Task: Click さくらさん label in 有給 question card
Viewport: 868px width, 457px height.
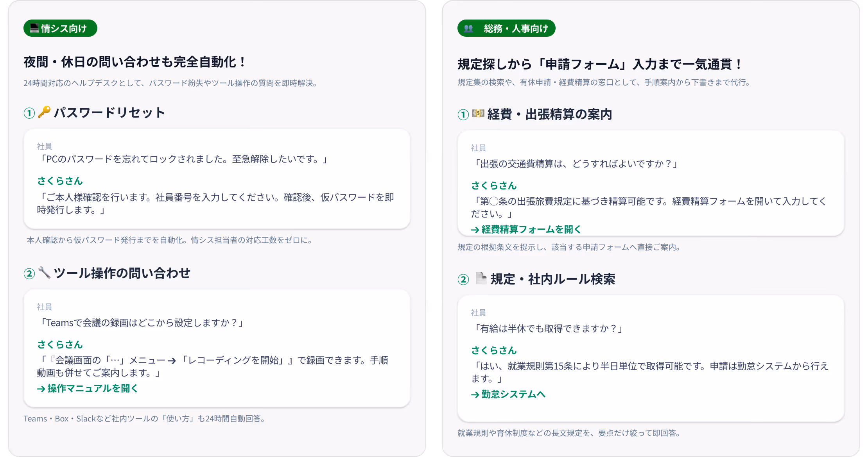Action: click(x=494, y=350)
